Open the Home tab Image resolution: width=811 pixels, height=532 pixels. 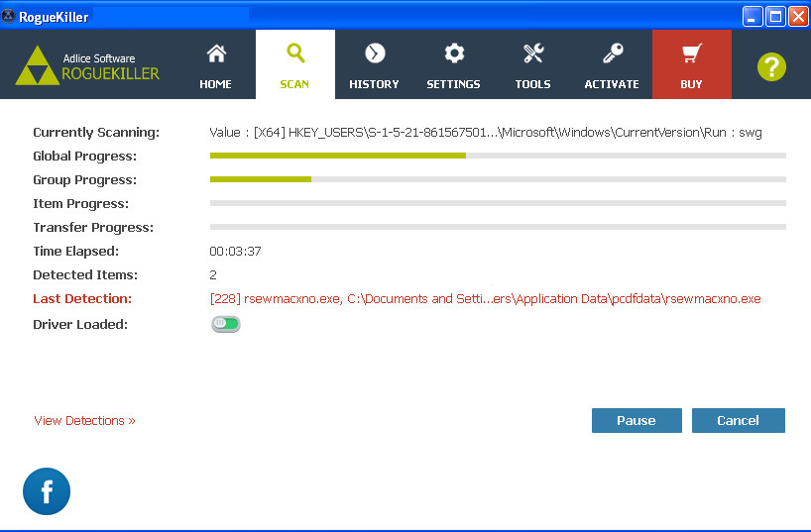(x=216, y=64)
